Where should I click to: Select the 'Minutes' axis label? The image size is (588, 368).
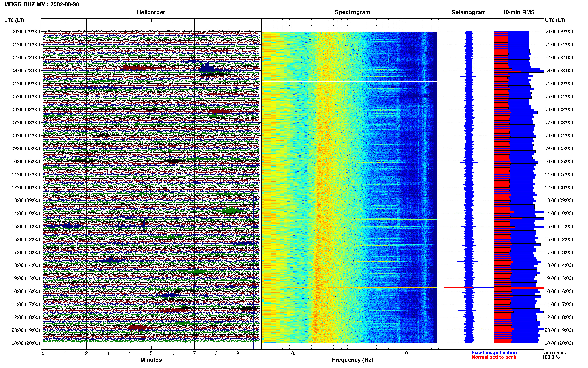pos(151,360)
